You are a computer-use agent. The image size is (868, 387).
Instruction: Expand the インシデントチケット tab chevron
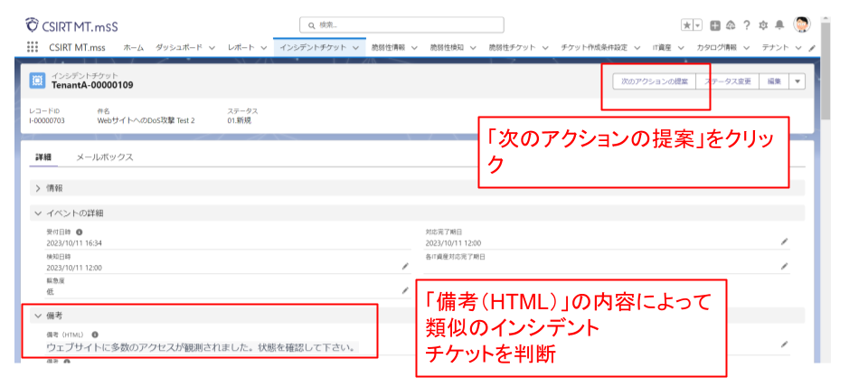click(355, 48)
